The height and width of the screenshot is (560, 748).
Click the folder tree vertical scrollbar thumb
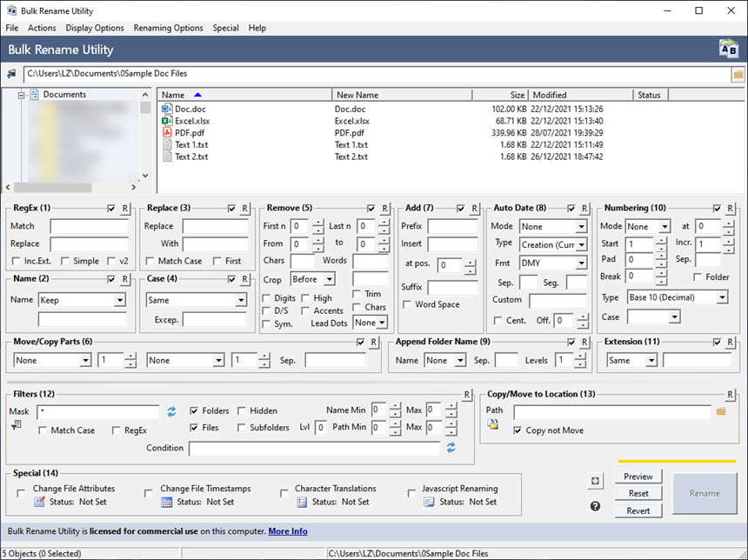pyautogui.click(x=145, y=107)
